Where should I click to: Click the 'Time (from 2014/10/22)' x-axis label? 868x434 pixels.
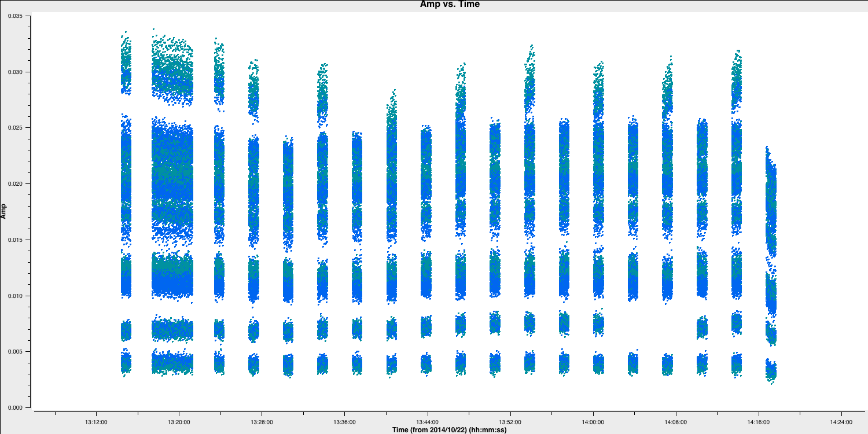click(449, 429)
